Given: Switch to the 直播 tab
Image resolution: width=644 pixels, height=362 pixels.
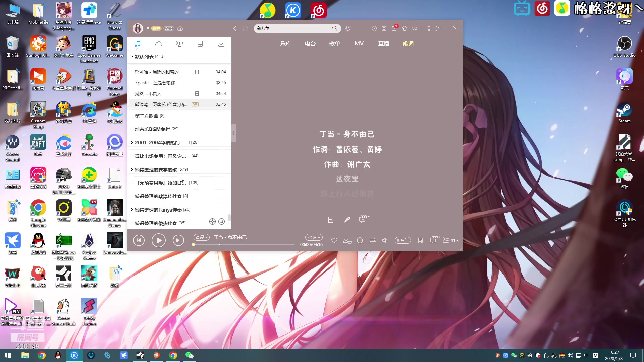Looking at the screenshot, I should click(x=384, y=44).
